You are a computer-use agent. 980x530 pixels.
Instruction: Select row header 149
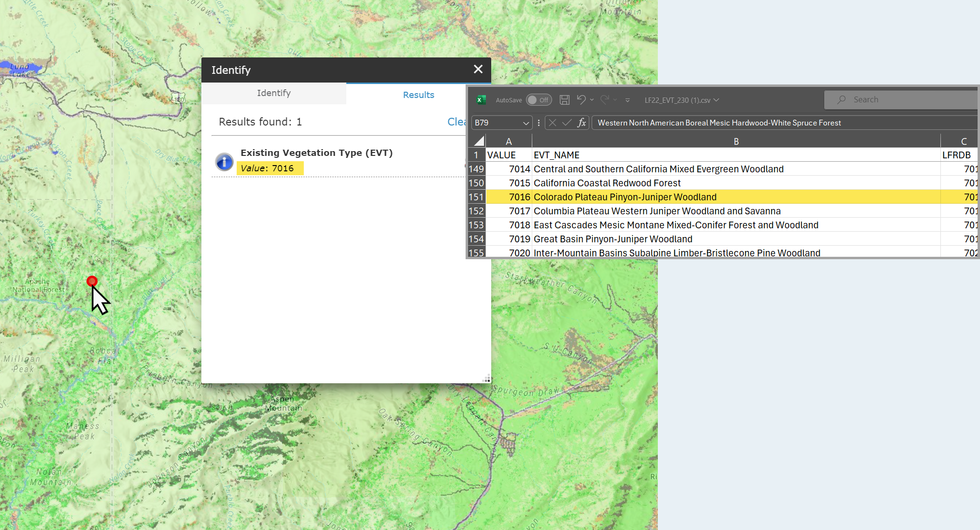[476, 169]
